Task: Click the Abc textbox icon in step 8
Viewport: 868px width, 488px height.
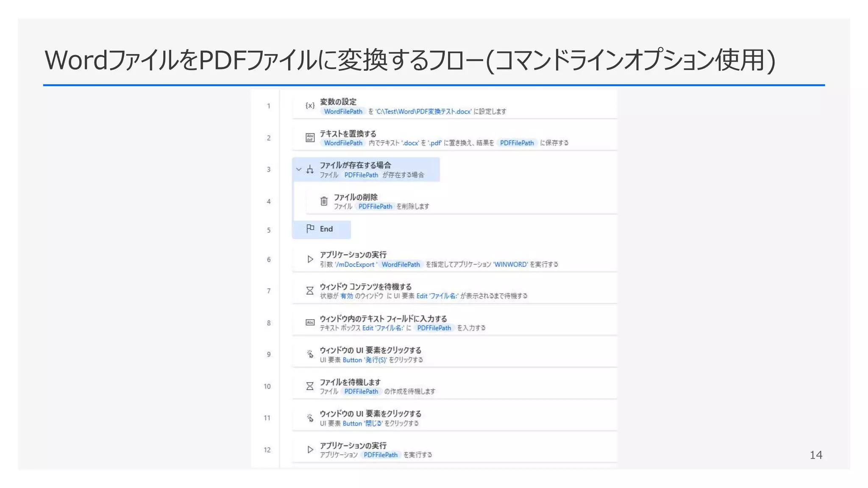Action: point(310,322)
